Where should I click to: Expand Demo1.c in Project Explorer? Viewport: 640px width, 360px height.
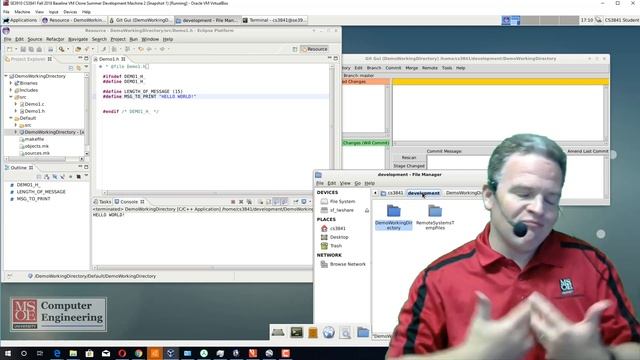tap(16, 104)
